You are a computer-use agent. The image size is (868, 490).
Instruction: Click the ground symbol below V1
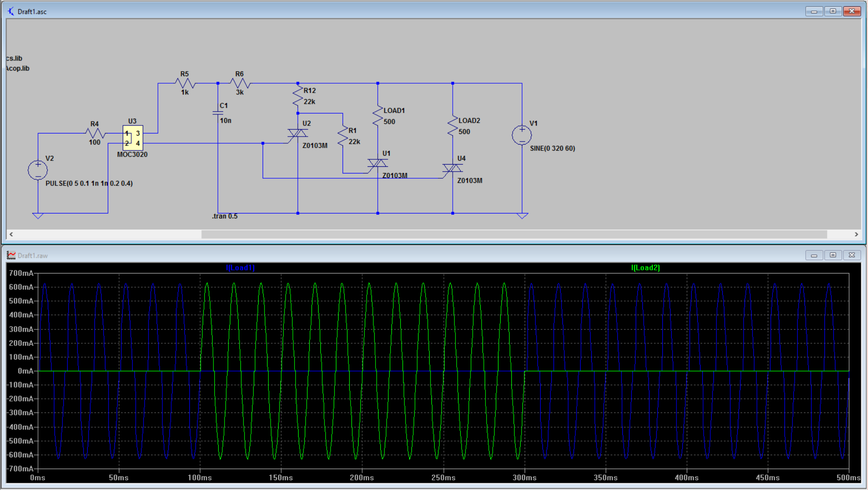click(x=522, y=216)
